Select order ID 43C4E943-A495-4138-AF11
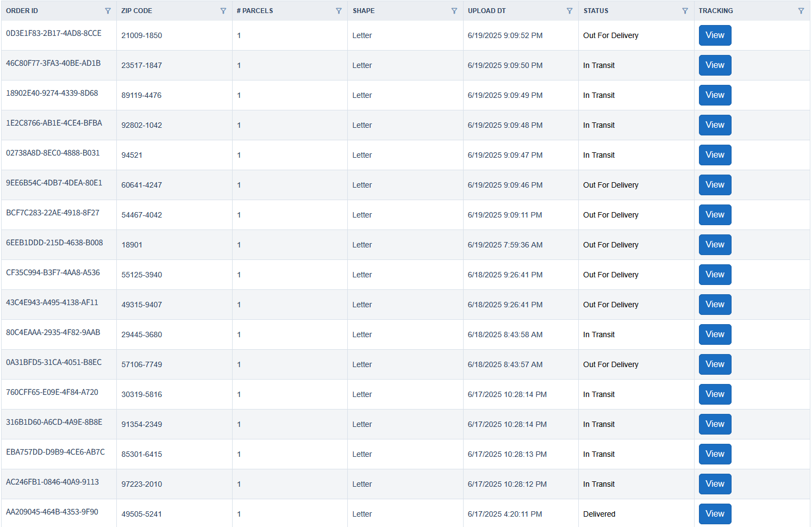The height and width of the screenshot is (527, 812). click(x=52, y=302)
